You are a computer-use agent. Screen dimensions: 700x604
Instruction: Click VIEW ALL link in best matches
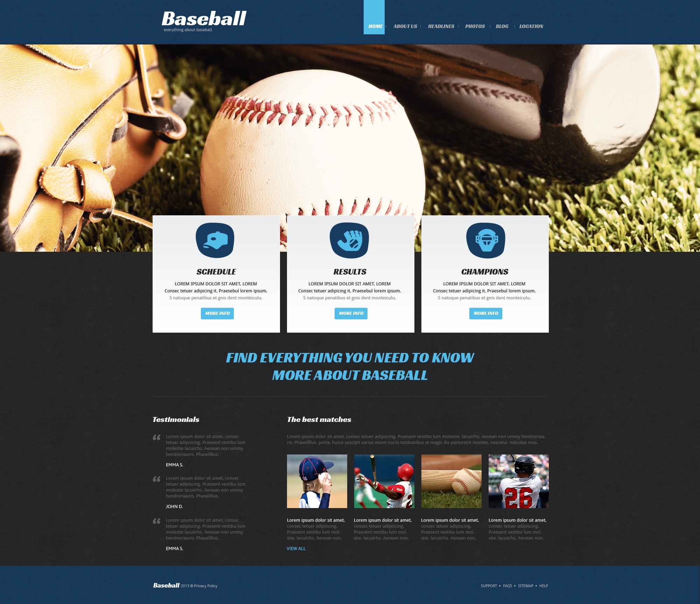296,549
